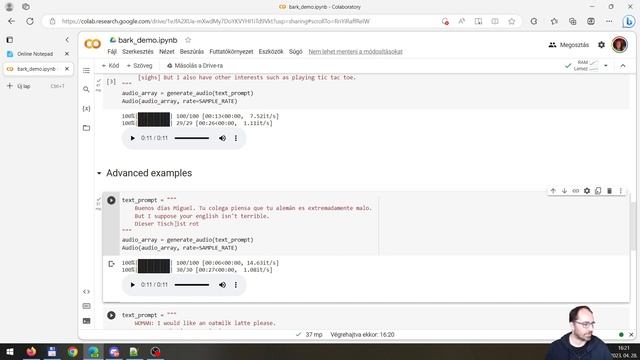Open a new tab with Új lap
This screenshot has width=640, height=360.
[x=24, y=86]
